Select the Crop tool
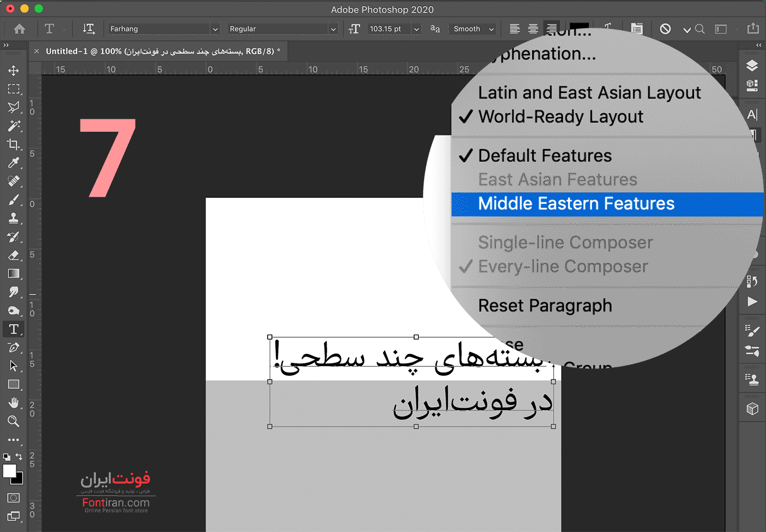766x532 pixels. point(14,144)
